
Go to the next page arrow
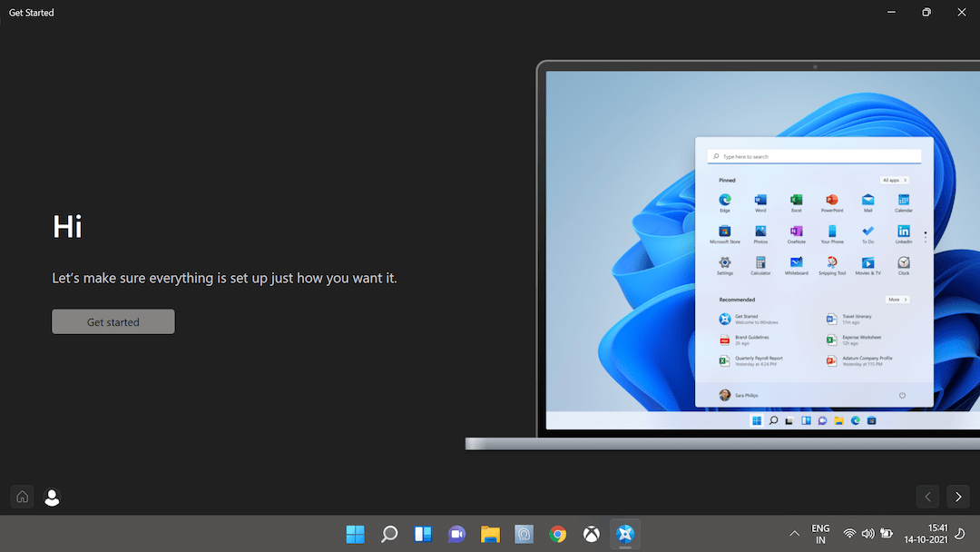(x=958, y=497)
